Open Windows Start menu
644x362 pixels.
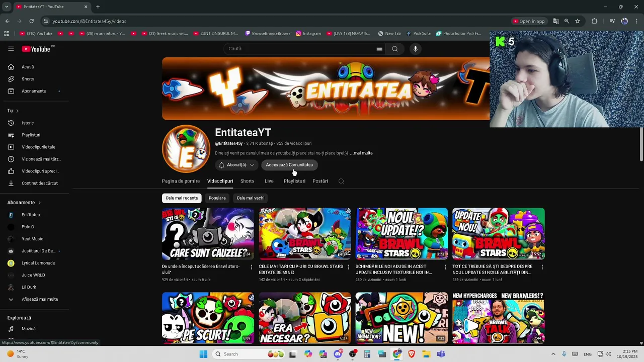[x=203, y=354]
